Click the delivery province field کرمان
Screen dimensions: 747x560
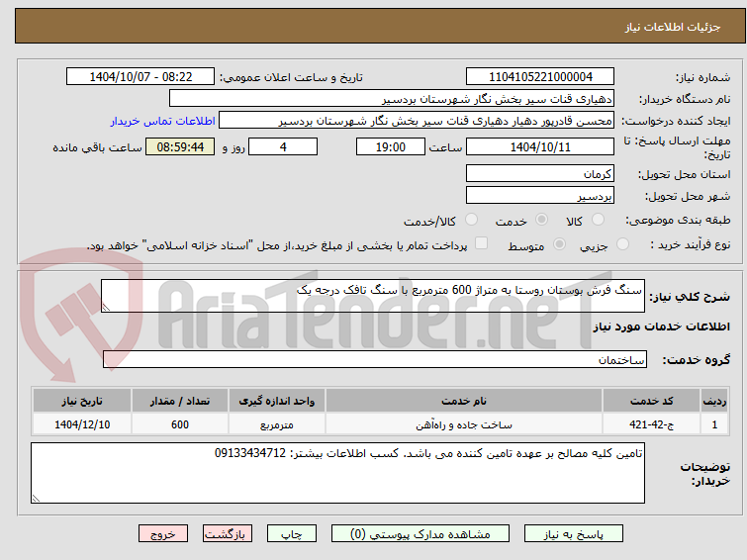(540, 173)
